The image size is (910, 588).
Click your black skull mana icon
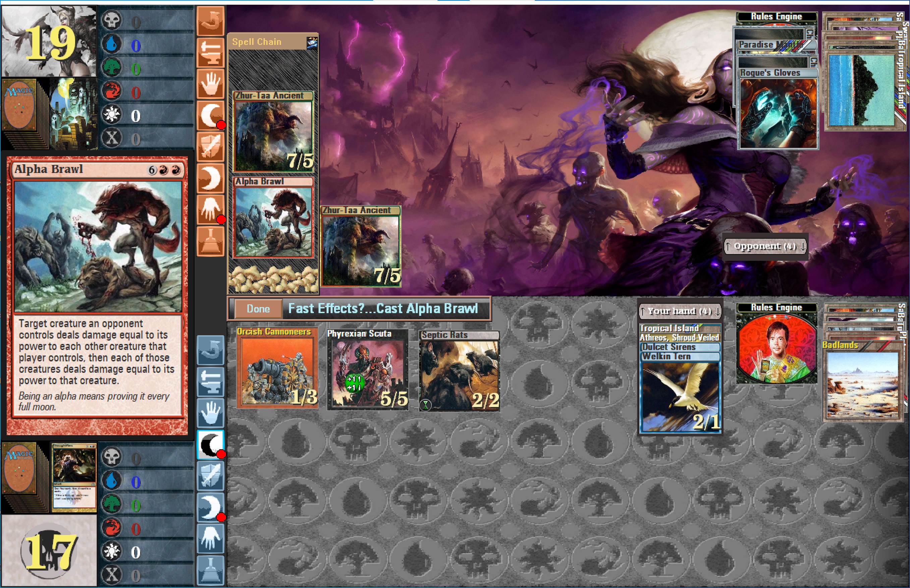pos(112,457)
